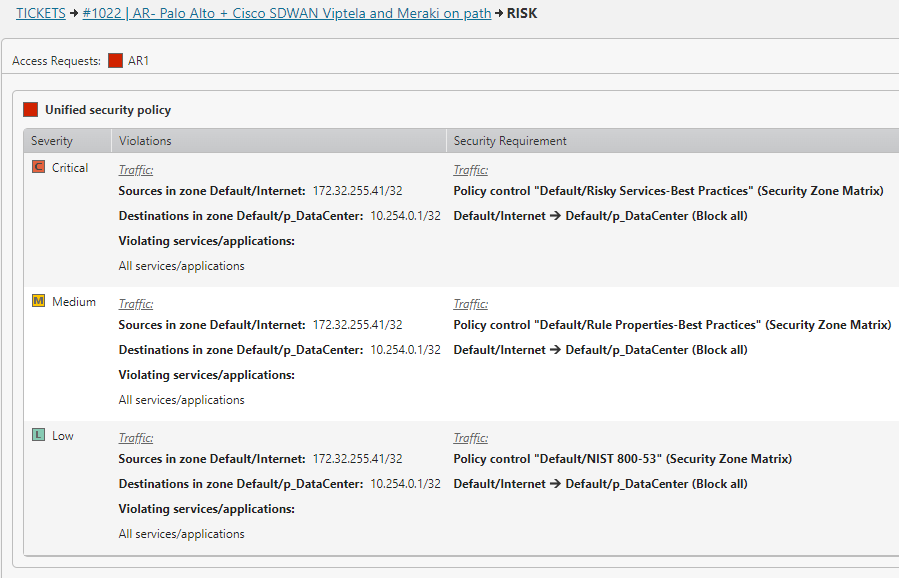The image size is (899, 578).
Task: Click the Medium severity M icon
Action: click(39, 301)
